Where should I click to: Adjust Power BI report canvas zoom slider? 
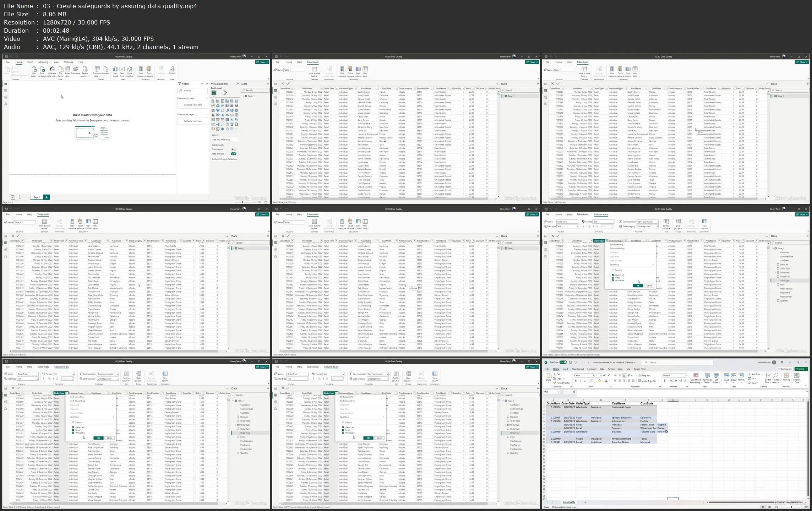[x=243, y=202]
